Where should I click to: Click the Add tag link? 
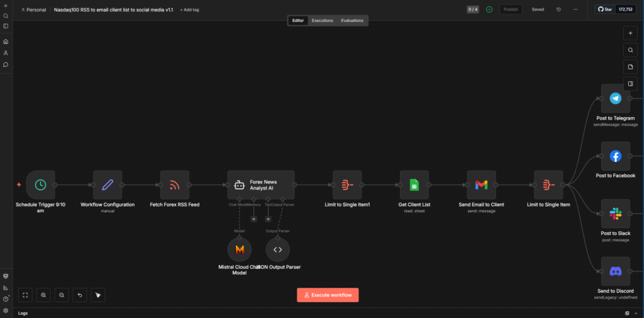(x=189, y=9)
